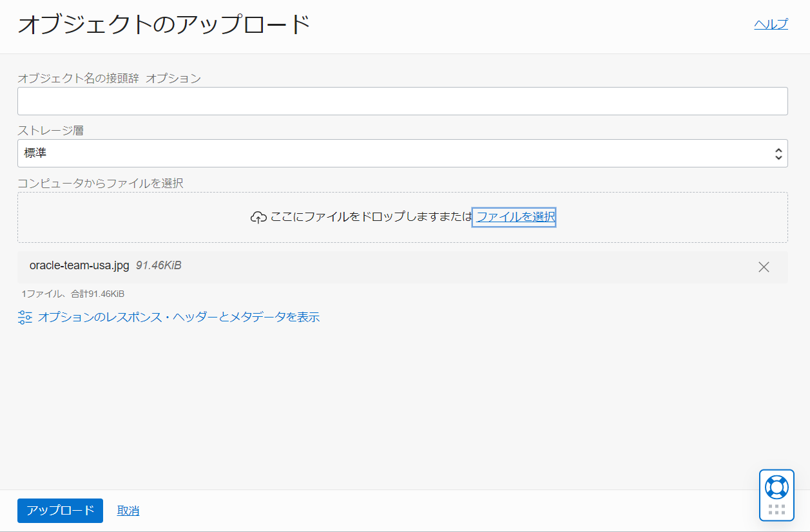The image size is (810, 532).
Task: Click the object name prefix input field
Action: click(x=402, y=100)
